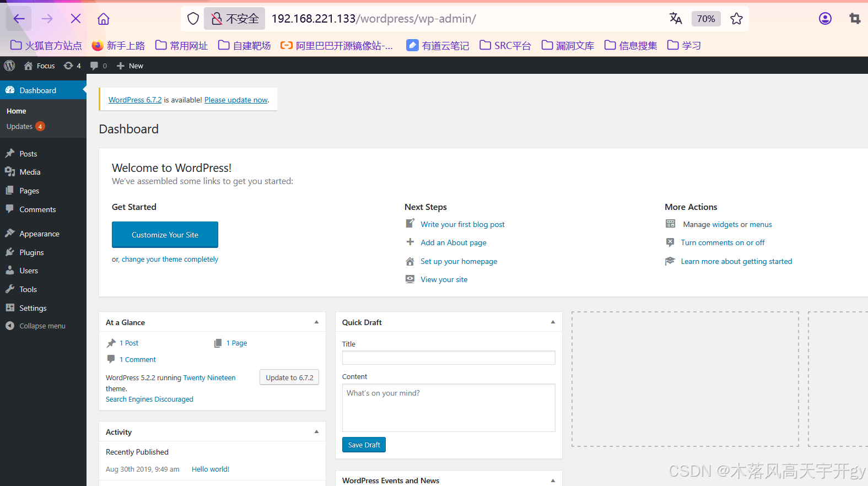Click Search Engines Discouraged link
Viewport: 868px width, 486px height.
[149, 399]
